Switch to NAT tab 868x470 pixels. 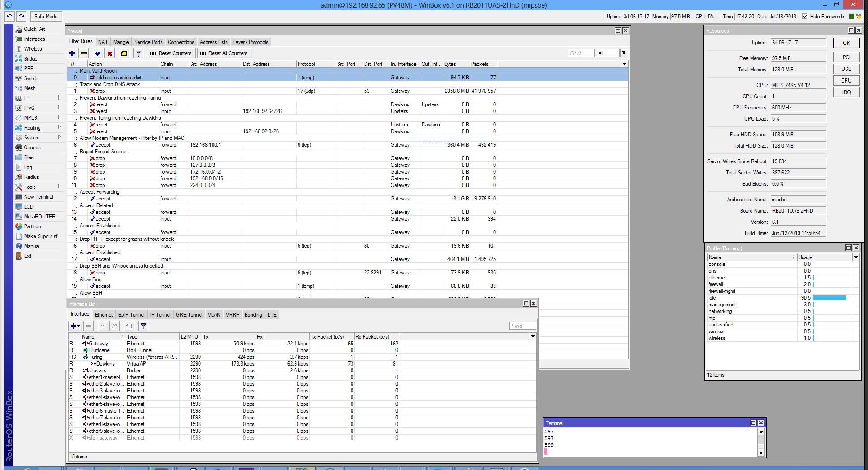coord(103,42)
